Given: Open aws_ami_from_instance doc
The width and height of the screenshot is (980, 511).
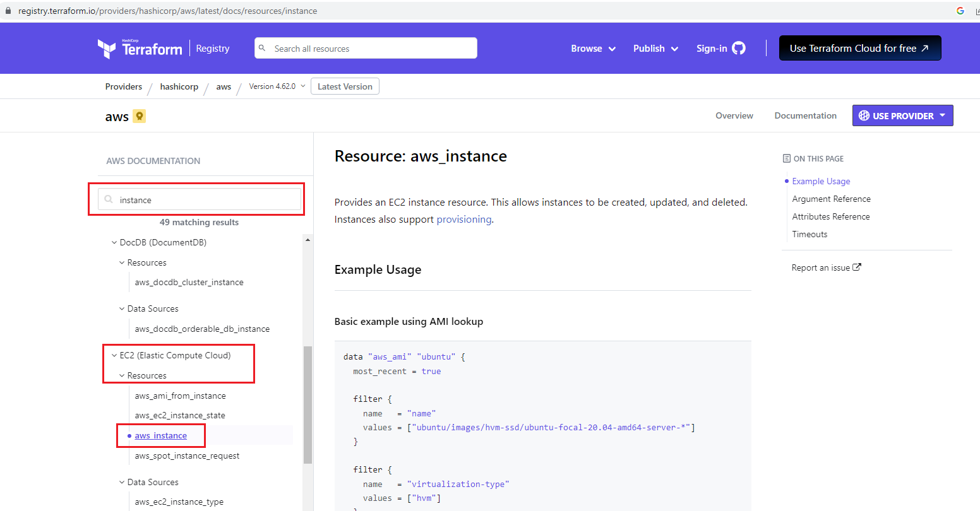Looking at the screenshot, I should [x=180, y=396].
